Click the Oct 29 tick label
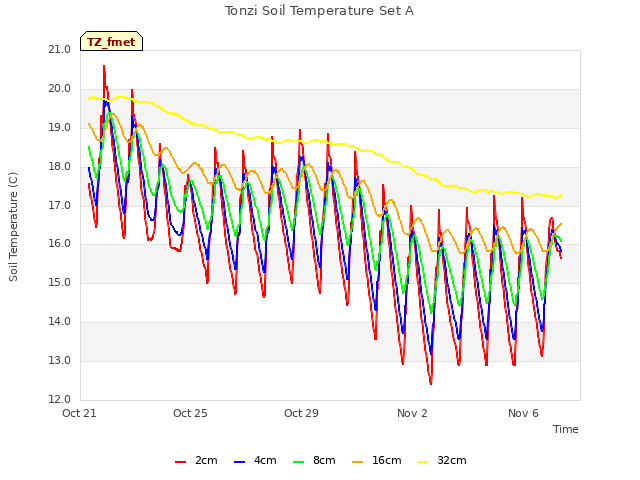 point(301,413)
